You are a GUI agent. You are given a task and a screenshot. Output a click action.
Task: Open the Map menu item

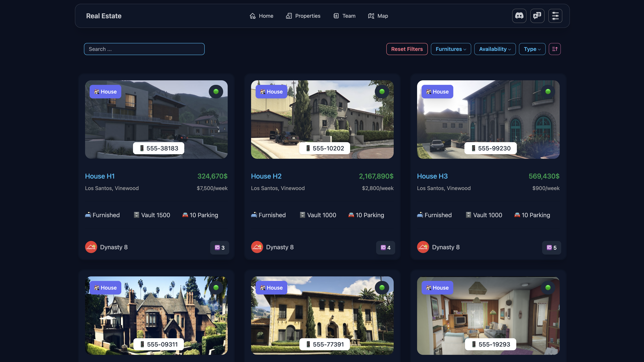point(378,16)
